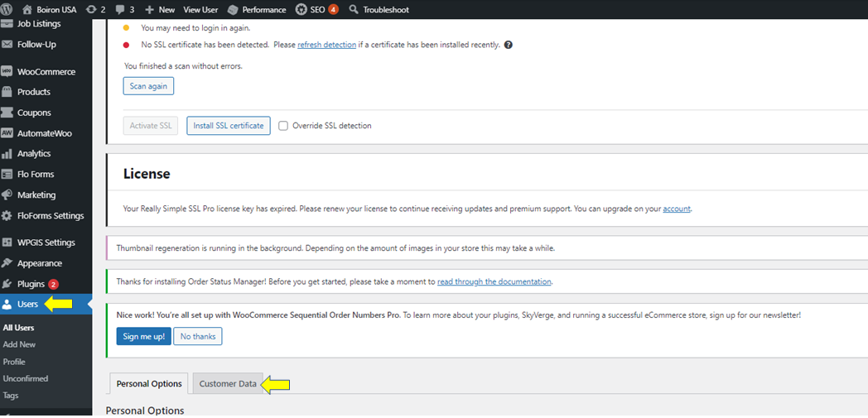Click the Job Listings sidebar icon
868x418 pixels.
tap(7, 24)
